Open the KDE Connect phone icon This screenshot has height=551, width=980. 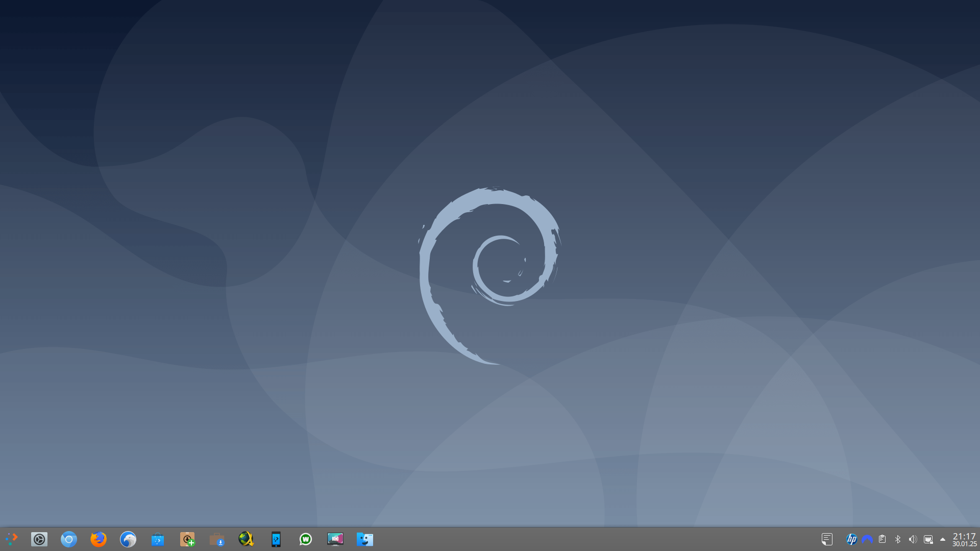276,539
